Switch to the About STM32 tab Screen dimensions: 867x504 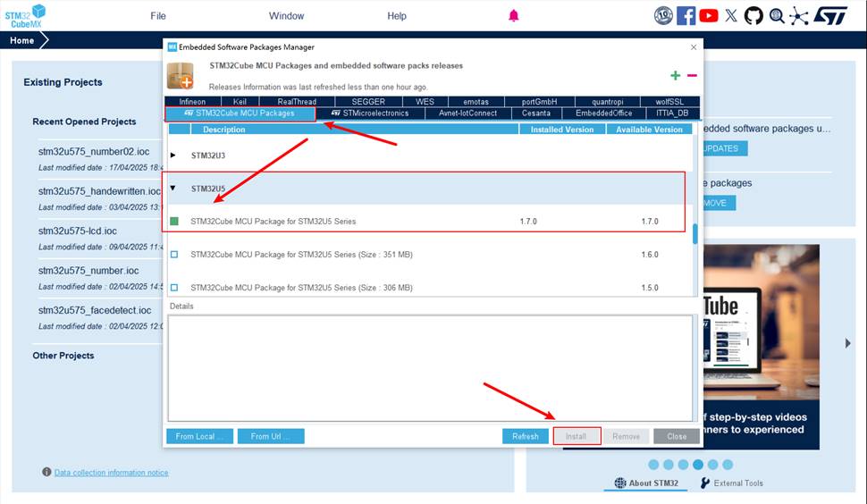pos(647,483)
